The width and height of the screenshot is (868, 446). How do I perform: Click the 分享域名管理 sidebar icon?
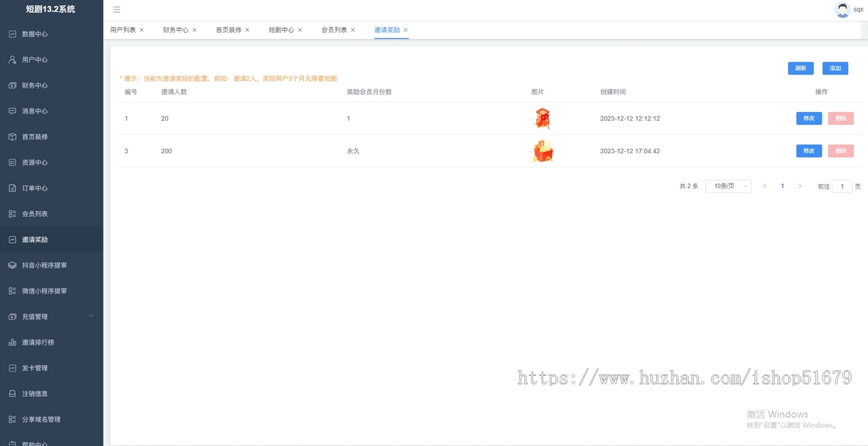(12, 419)
